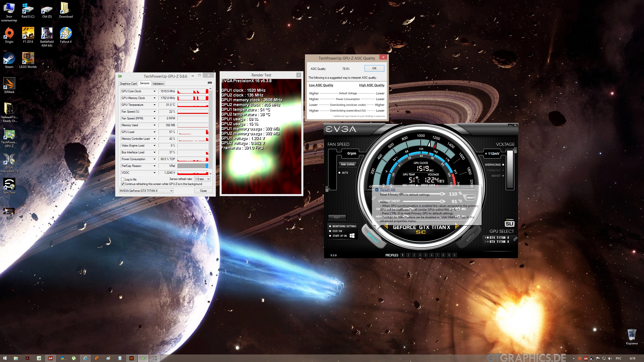Open the sensor refresh rate dropdown
The height and width of the screenshot is (362, 644).
(x=202, y=179)
